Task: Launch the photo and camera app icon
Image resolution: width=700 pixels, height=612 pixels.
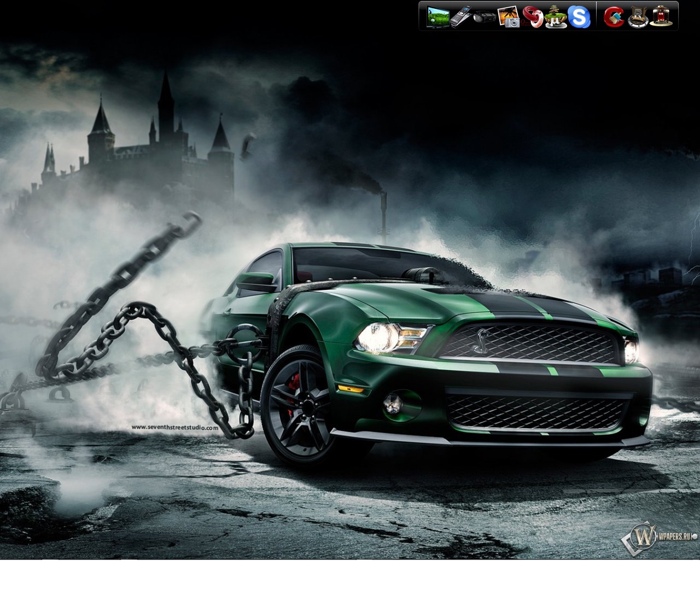Action: [509, 17]
